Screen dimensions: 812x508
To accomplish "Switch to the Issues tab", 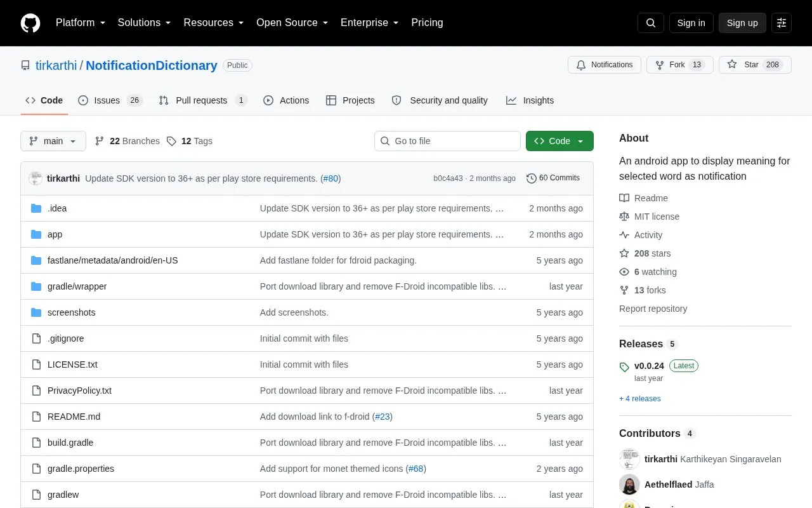I will click(110, 100).
